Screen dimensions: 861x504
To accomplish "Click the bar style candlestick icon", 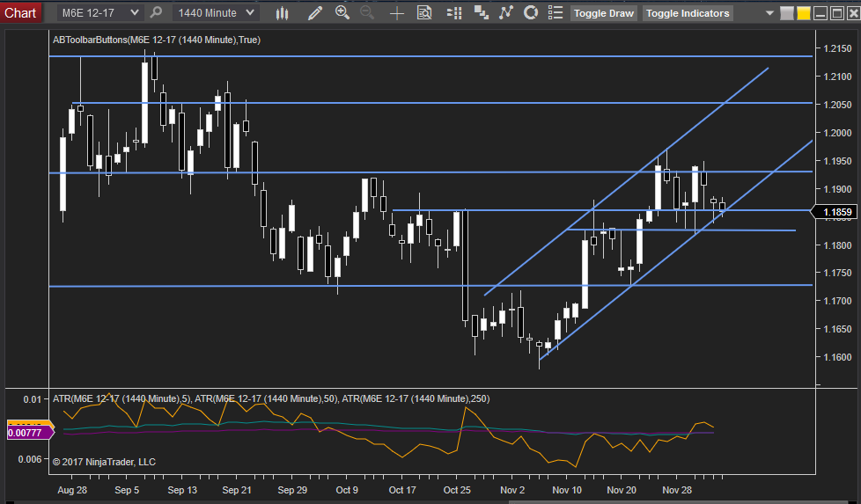I will coord(283,12).
